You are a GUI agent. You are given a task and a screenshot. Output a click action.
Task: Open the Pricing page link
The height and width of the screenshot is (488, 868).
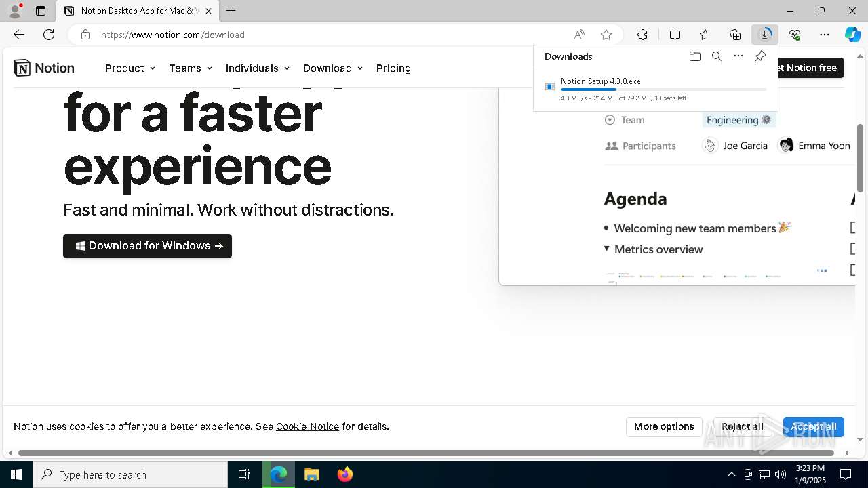pyautogui.click(x=393, y=68)
